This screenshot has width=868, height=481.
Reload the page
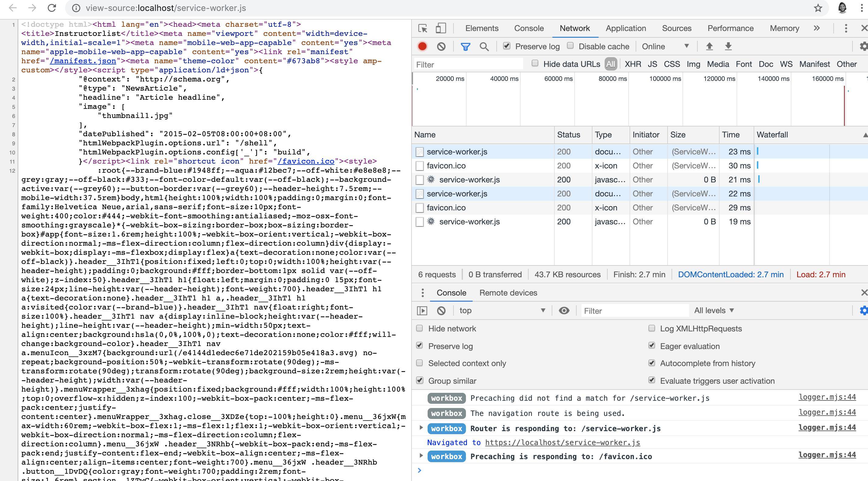coord(52,8)
